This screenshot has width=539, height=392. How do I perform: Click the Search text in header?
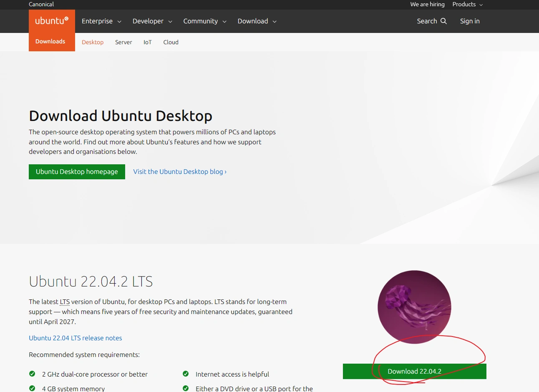coord(427,21)
